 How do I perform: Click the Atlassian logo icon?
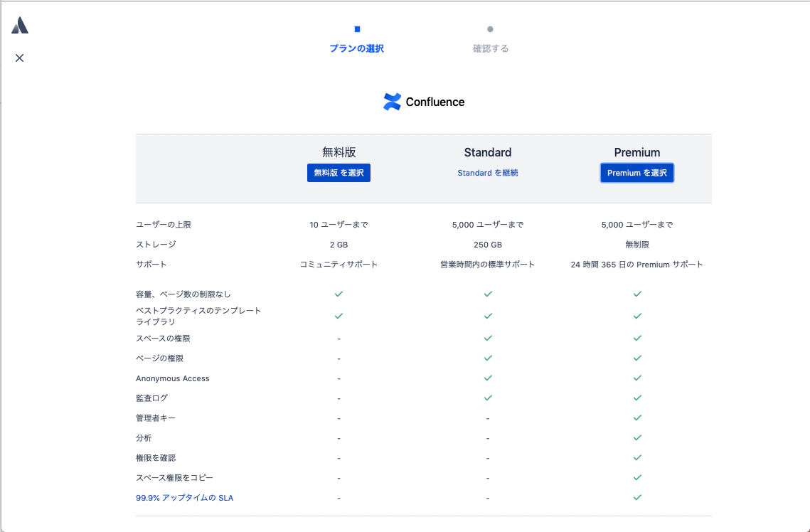[x=20, y=26]
